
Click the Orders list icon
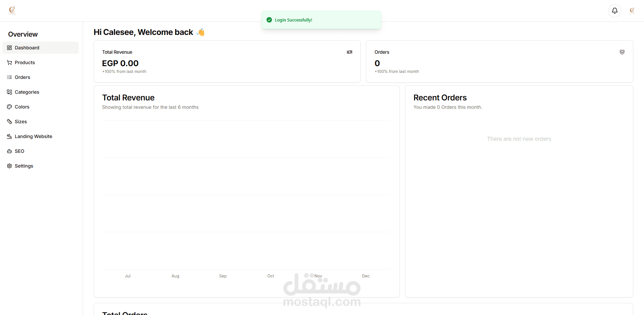pos(9,77)
